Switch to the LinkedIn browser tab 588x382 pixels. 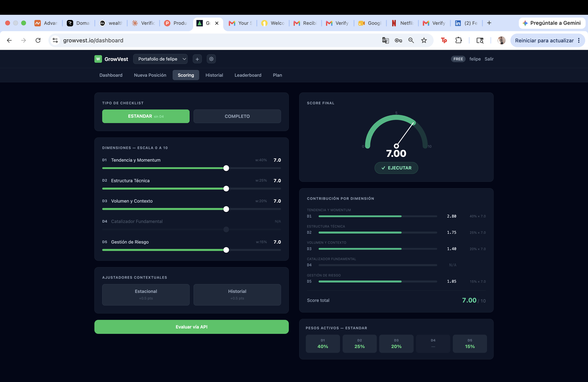click(x=466, y=23)
